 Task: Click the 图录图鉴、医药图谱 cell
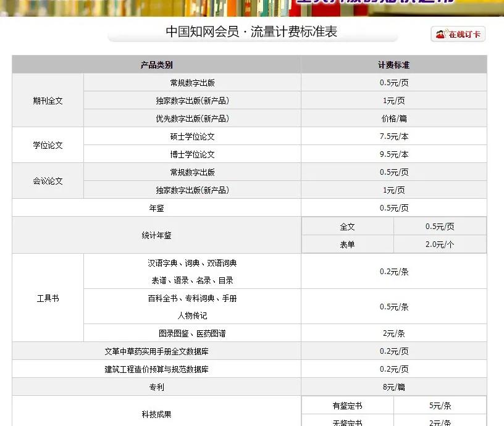192,333
